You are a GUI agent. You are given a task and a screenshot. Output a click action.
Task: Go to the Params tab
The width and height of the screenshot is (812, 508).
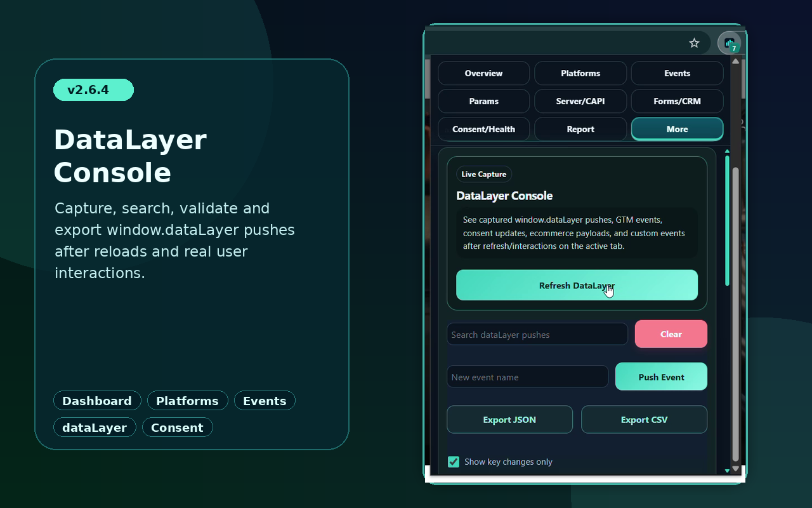pos(483,101)
